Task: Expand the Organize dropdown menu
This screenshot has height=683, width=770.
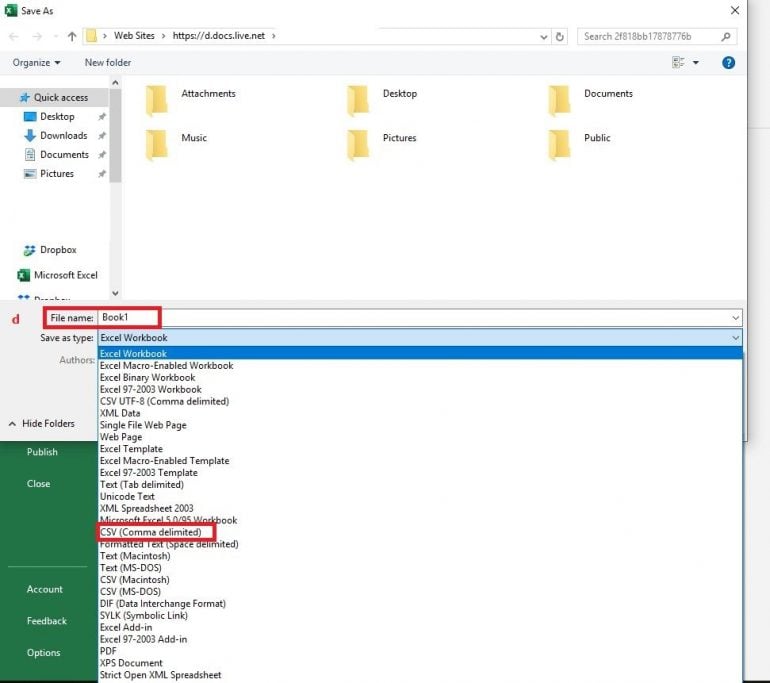Action: (x=36, y=62)
